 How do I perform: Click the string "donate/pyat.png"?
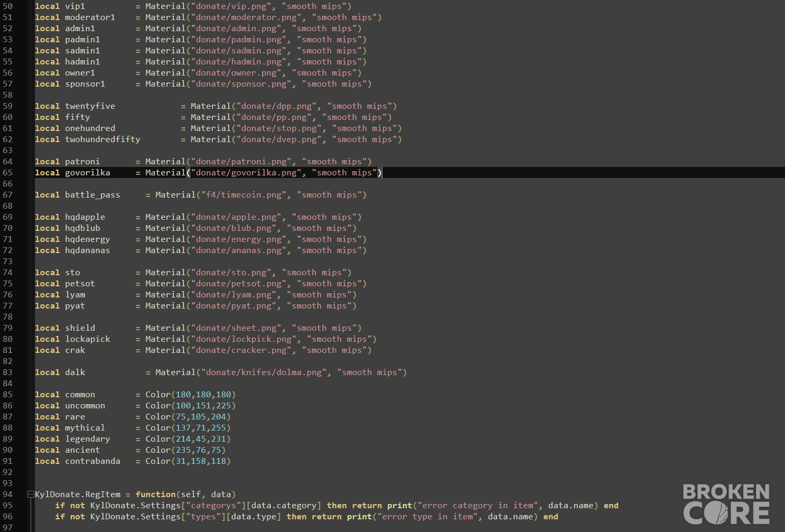(x=233, y=306)
